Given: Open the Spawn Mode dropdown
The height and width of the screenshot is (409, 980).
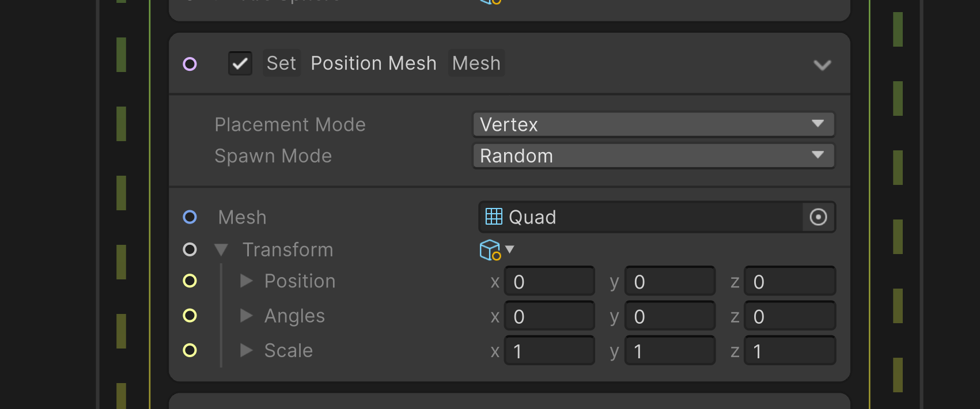Looking at the screenshot, I should [x=653, y=156].
